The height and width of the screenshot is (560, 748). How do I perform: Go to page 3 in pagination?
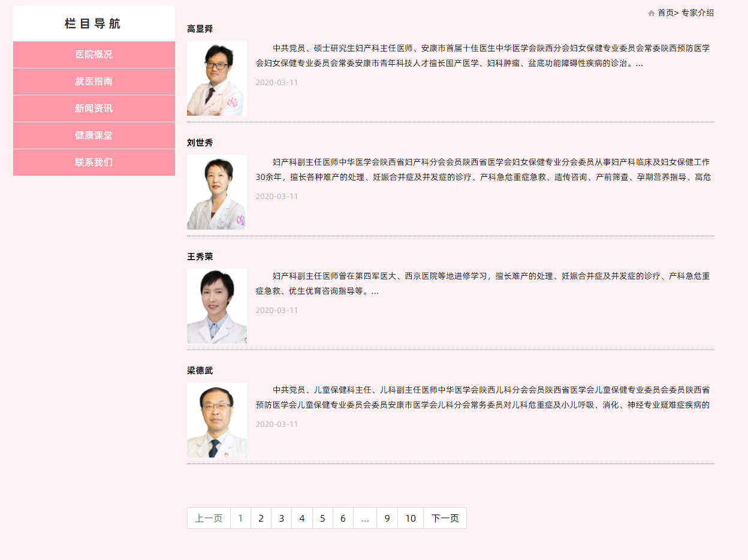[281, 518]
